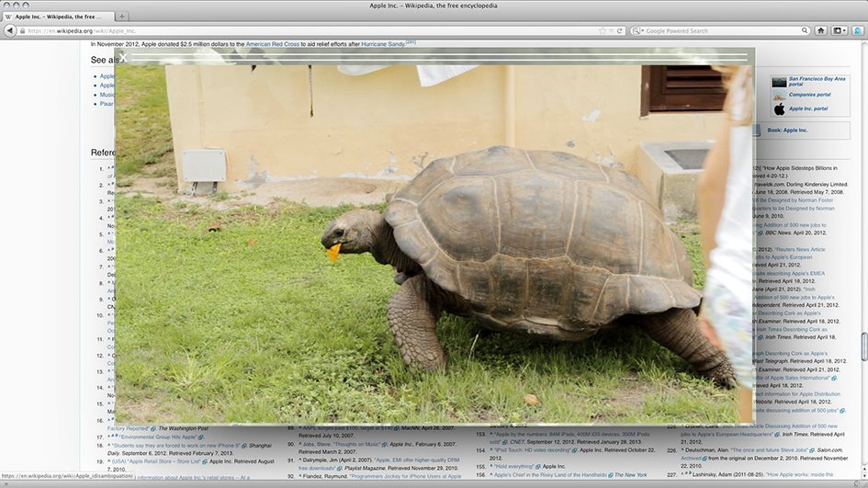
Task: Open the search engine selector dropdown
Action: [637, 30]
